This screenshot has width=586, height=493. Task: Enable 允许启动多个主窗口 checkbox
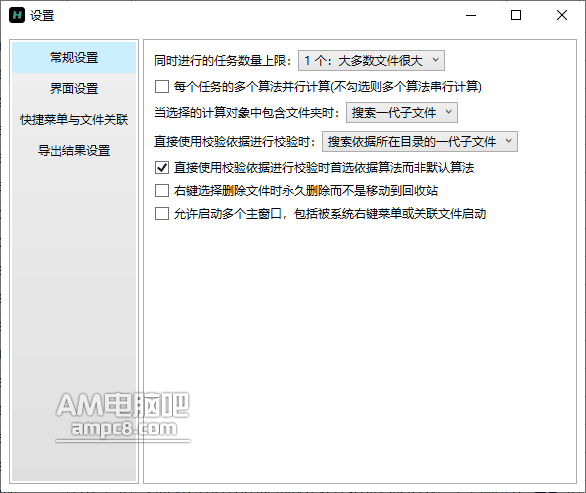[162, 214]
